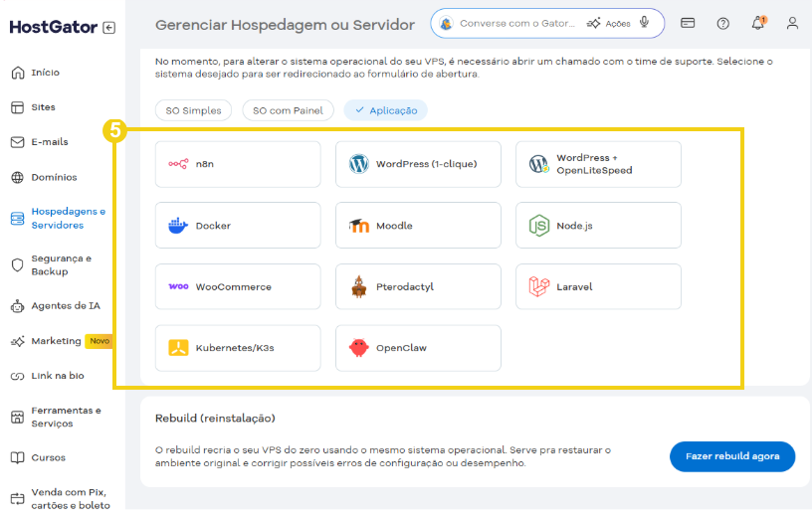Click the Pterodactyl logo icon
This screenshot has height=513, width=812.
359,286
